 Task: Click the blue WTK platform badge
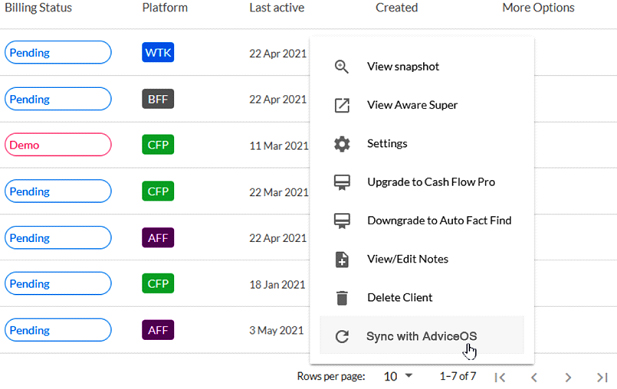point(158,52)
